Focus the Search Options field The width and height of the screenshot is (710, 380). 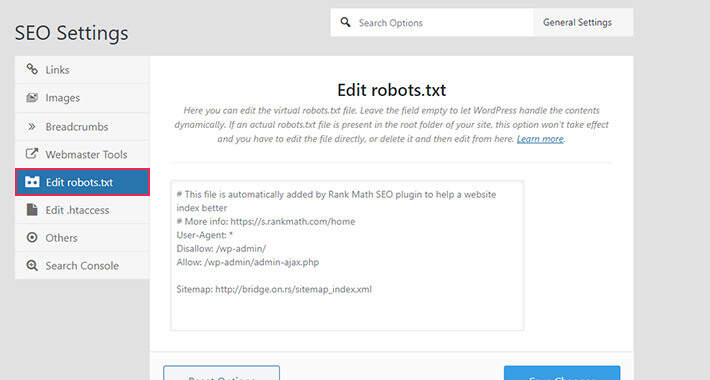432,23
